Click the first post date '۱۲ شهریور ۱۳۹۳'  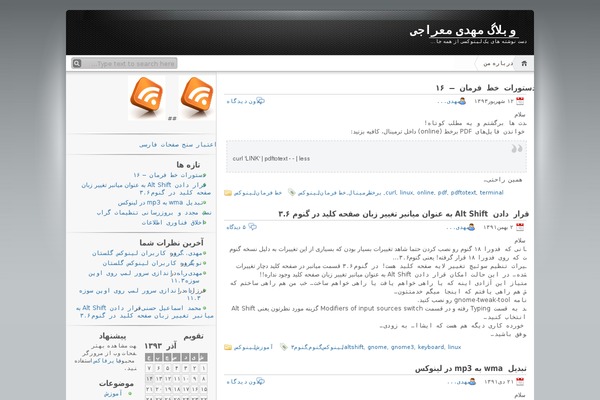coord(494,101)
